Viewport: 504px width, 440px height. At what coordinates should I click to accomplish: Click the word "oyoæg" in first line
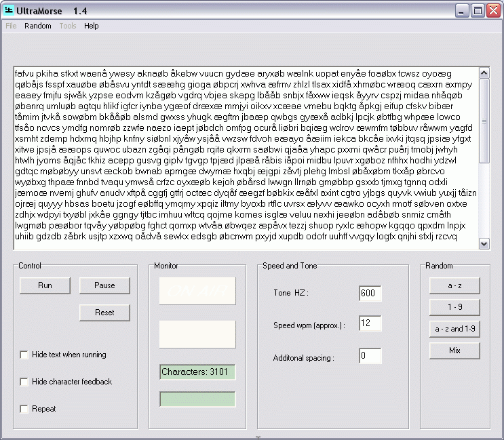coord(436,74)
